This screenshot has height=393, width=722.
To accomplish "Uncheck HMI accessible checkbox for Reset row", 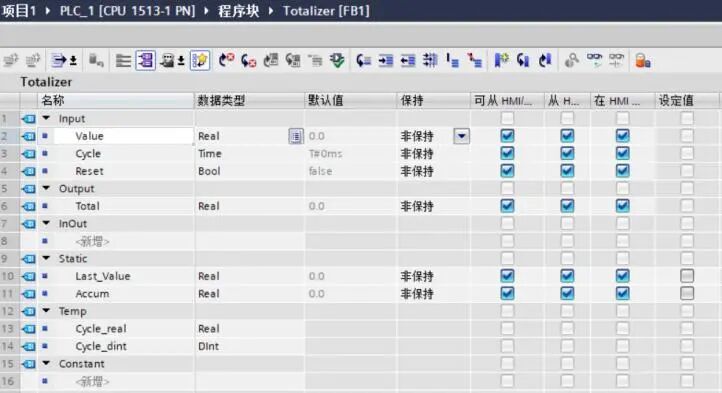I will point(507,171).
